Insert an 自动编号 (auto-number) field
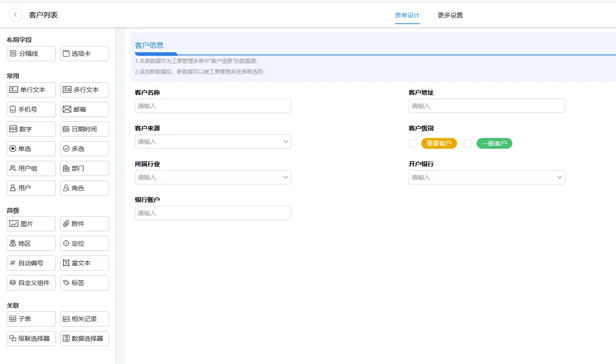 31,263
